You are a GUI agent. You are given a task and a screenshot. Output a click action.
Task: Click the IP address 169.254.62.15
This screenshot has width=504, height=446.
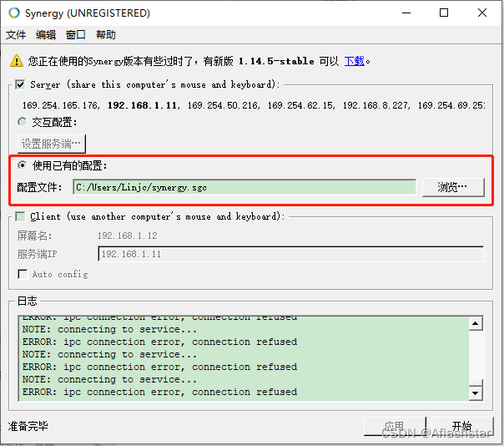(x=300, y=105)
